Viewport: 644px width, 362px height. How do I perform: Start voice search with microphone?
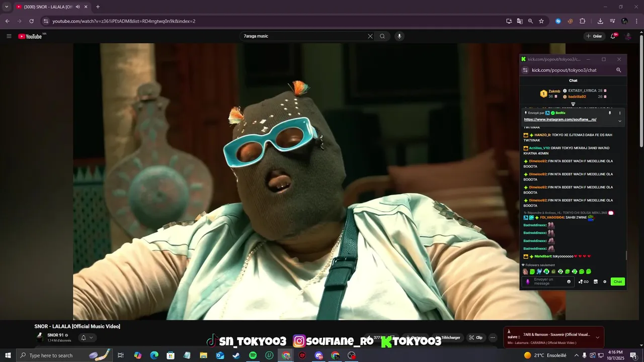click(x=399, y=36)
